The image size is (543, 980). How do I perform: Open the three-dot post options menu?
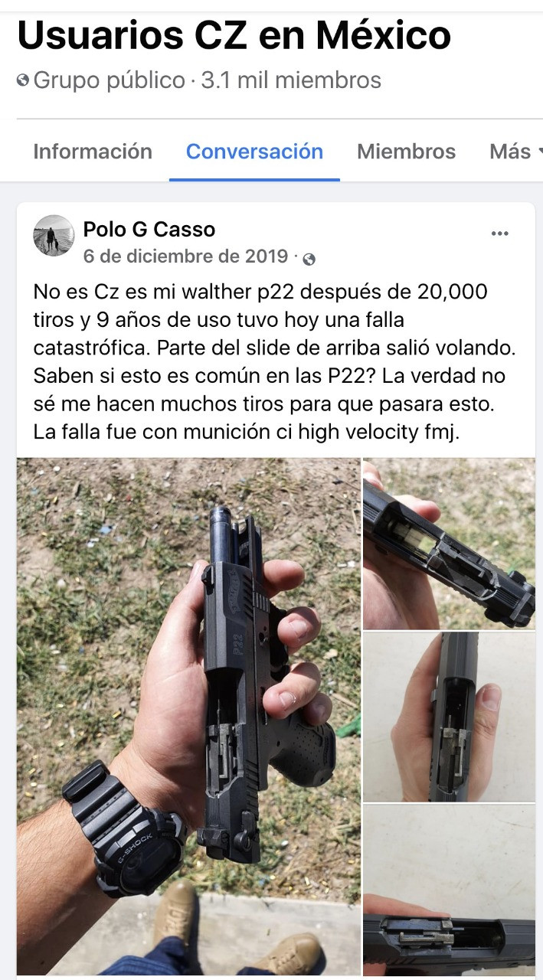pyautogui.click(x=499, y=234)
